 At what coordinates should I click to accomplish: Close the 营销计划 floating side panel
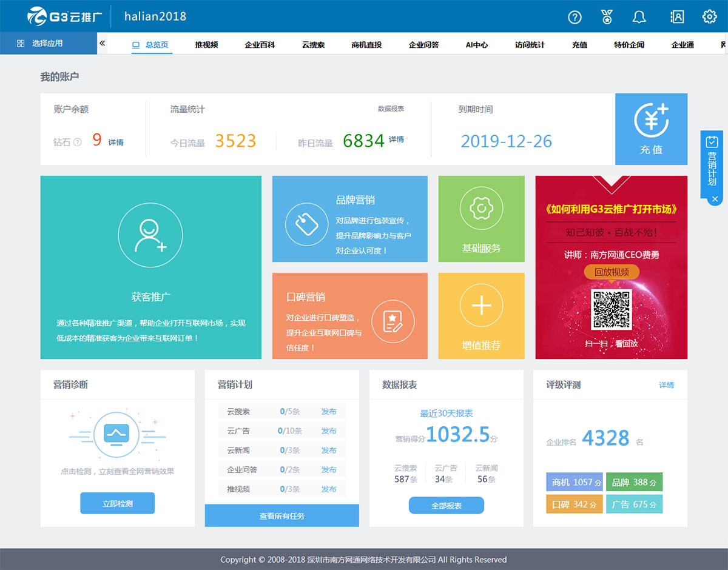(715, 199)
